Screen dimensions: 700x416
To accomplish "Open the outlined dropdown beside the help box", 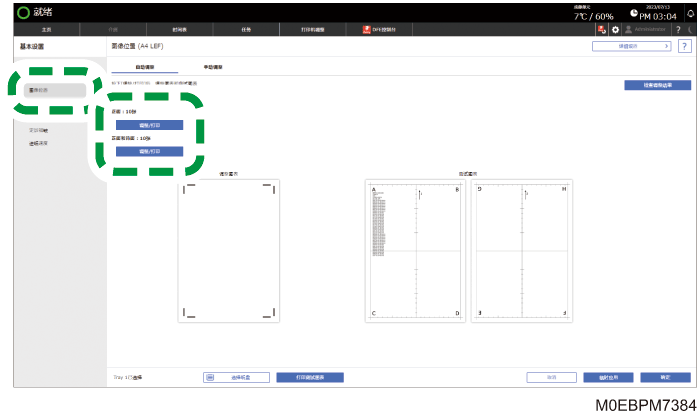I will (x=631, y=46).
